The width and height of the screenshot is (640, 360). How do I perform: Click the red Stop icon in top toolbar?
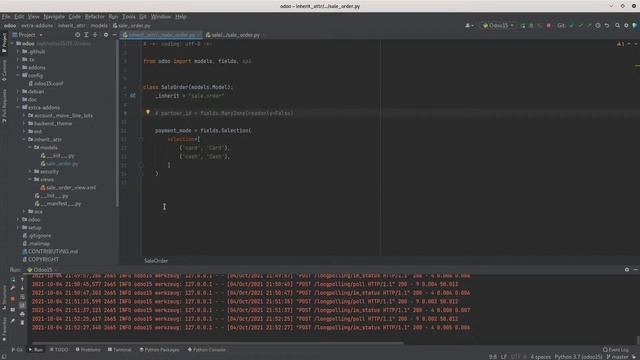[x=549, y=25]
